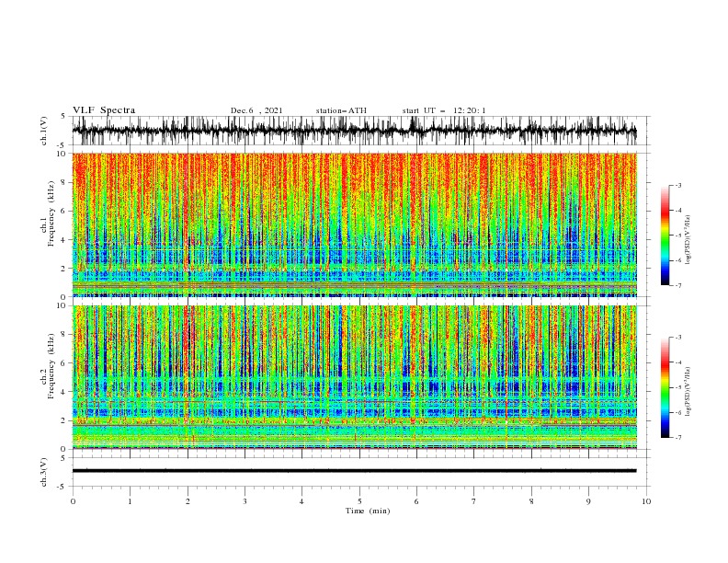
Task: Click the ch.3 flat waveform trace
Action: [354, 471]
